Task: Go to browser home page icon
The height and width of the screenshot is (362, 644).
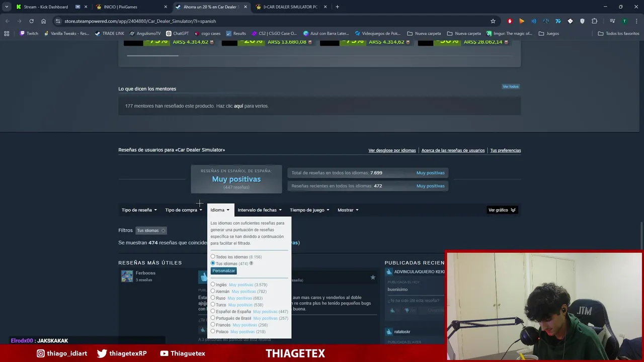Action: pos(43,21)
